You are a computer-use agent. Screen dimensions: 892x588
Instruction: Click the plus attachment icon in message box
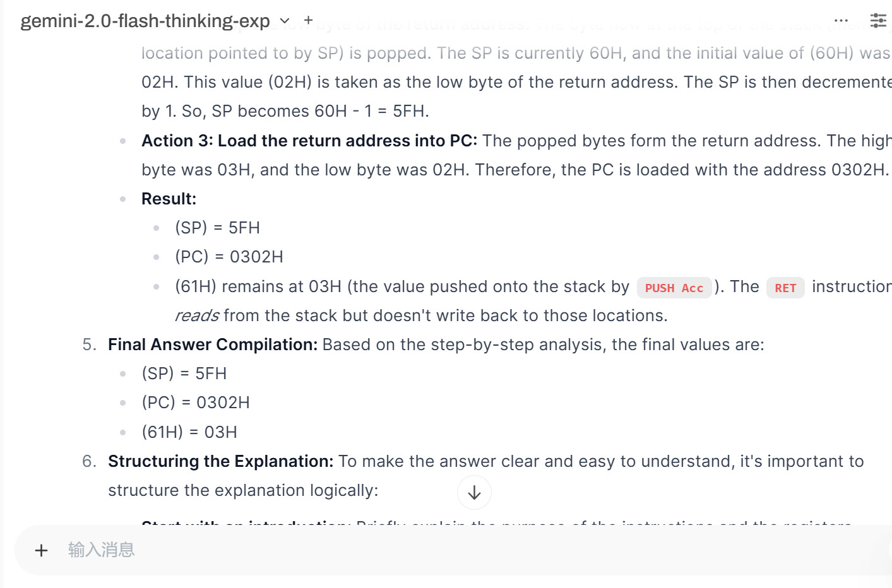point(41,550)
